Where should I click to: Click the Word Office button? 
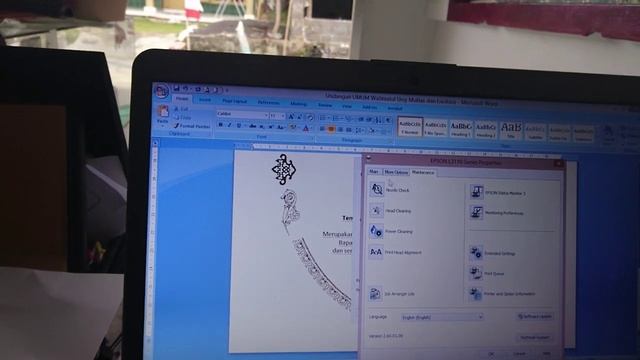coord(162,91)
